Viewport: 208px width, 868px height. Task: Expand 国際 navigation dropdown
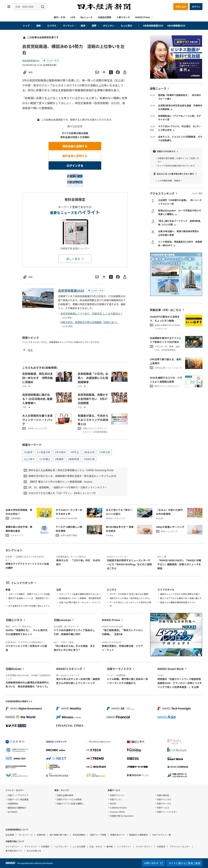(95, 26)
